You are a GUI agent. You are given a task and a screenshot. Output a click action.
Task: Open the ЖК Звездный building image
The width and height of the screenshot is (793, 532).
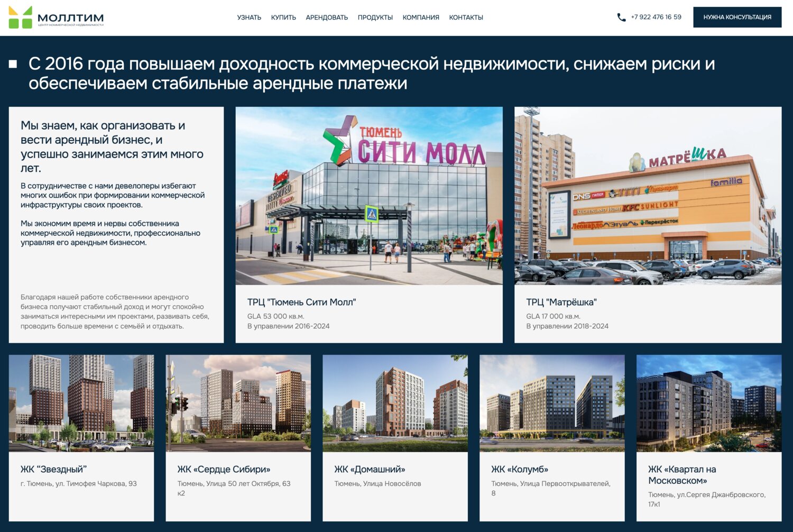(x=81, y=403)
